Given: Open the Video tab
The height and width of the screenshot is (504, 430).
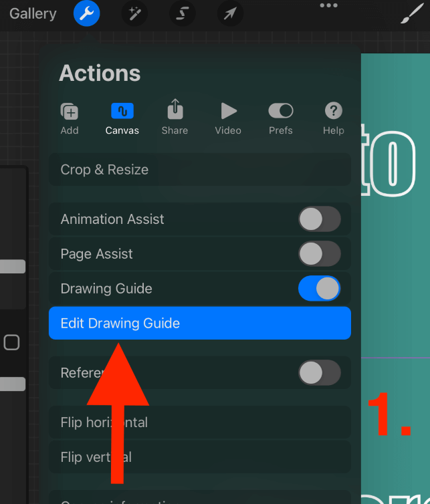Looking at the screenshot, I should (228, 119).
